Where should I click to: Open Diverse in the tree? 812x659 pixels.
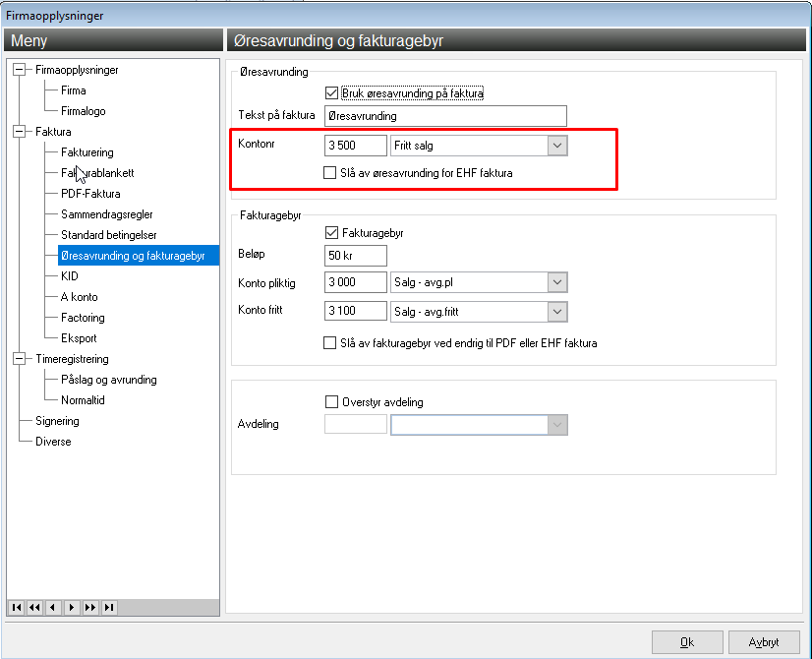point(53,442)
